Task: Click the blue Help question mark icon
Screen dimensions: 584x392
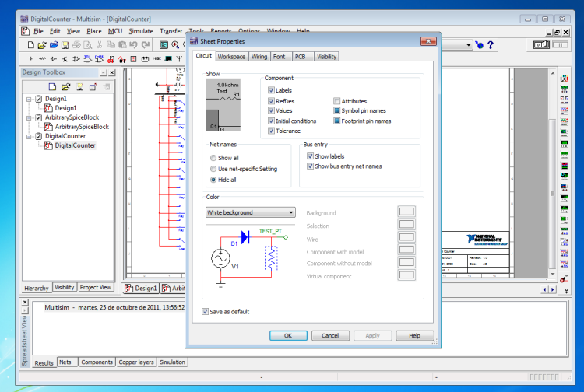Action: tap(491, 45)
